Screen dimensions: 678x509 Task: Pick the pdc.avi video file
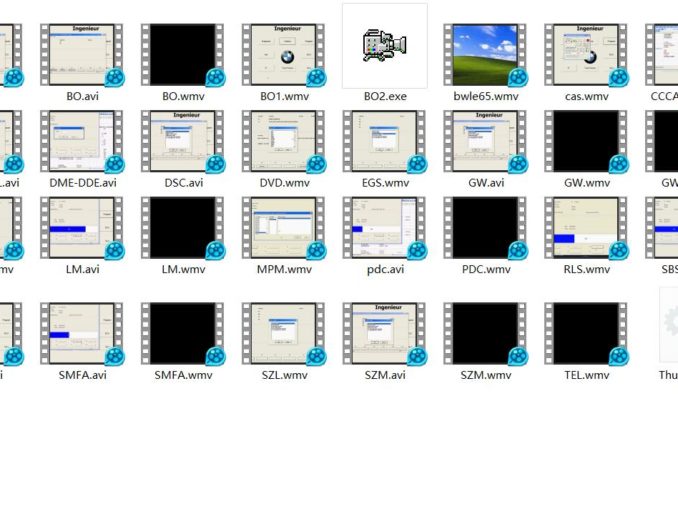385,227
